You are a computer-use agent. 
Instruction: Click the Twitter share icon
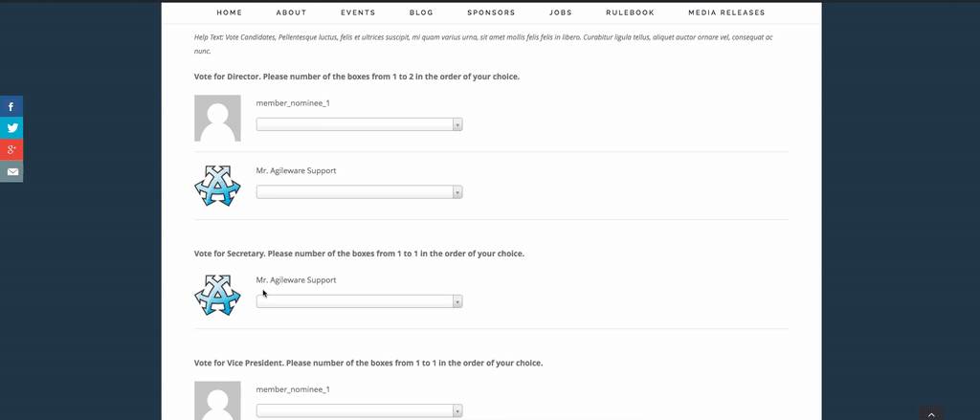click(x=11, y=128)
